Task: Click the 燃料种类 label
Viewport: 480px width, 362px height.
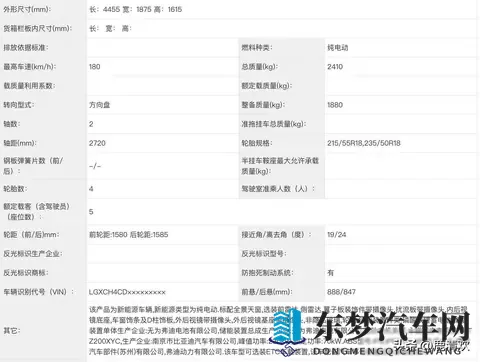Action: 257,48
